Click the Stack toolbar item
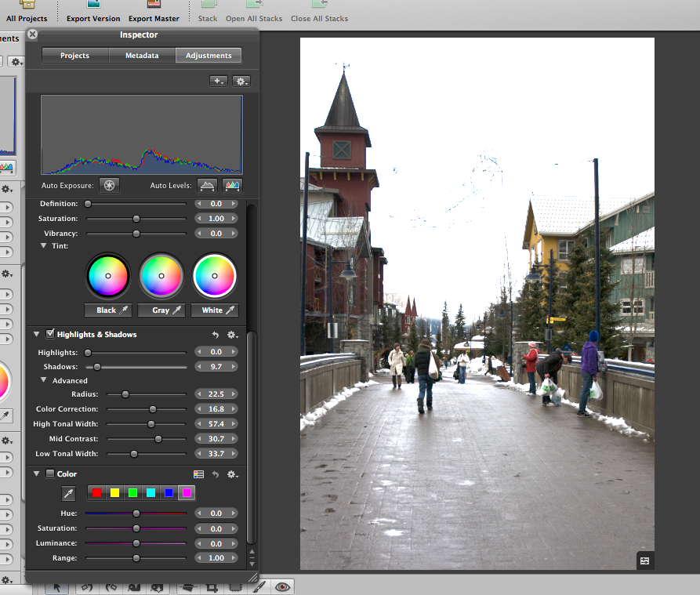 click(x=208, y=12)
